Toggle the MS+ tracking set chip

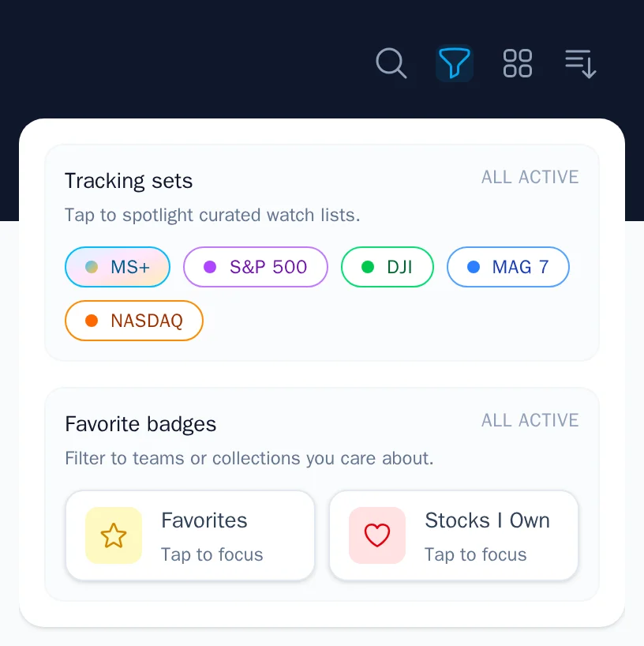tap(117, 267)
